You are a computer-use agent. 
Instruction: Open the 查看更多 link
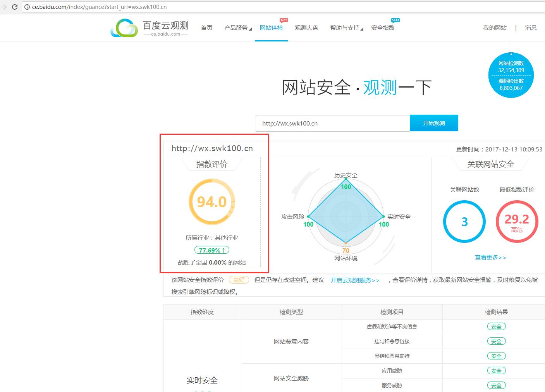pos(490,257)
